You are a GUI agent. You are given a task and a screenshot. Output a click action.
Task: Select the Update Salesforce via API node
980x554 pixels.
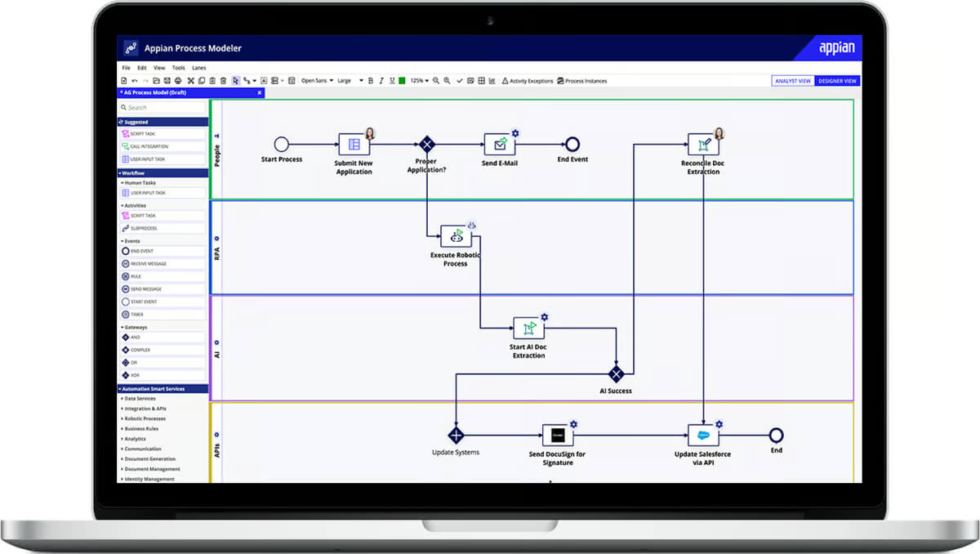coord(703,436)
